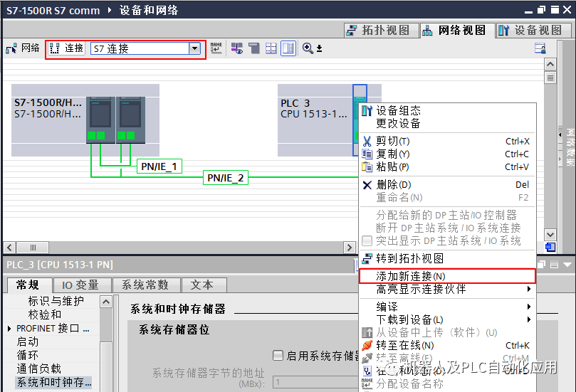Screen dimensions: 576x392
Task: Open the S7 连接 connection type dropdown
Action: pyautogui.click(x=194, y=48)
